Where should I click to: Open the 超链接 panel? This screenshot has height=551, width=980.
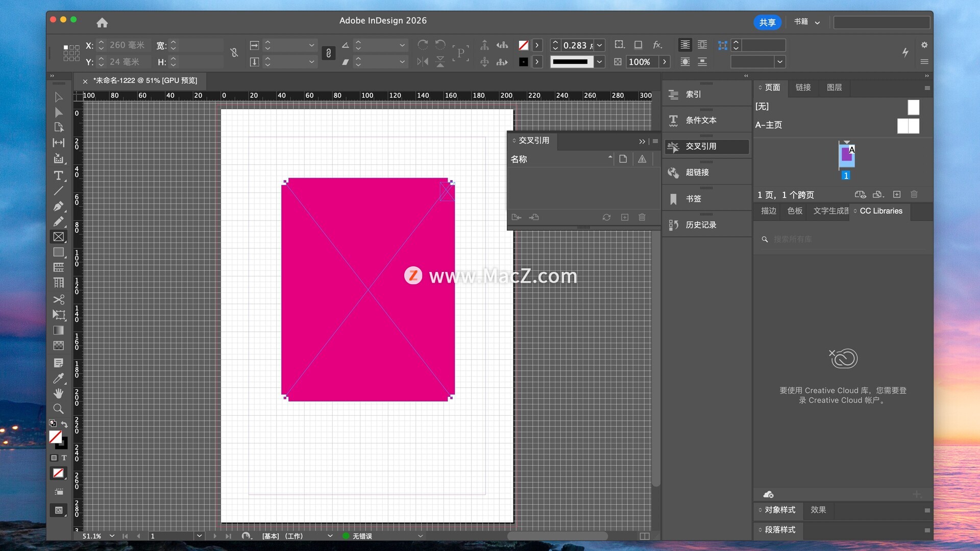point(697,172)
